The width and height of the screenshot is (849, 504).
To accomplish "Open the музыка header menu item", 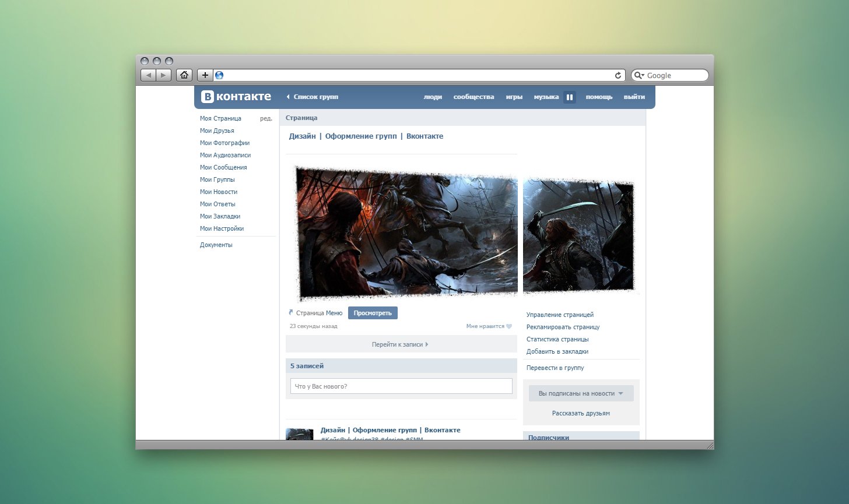I will (x=546, y=97).
